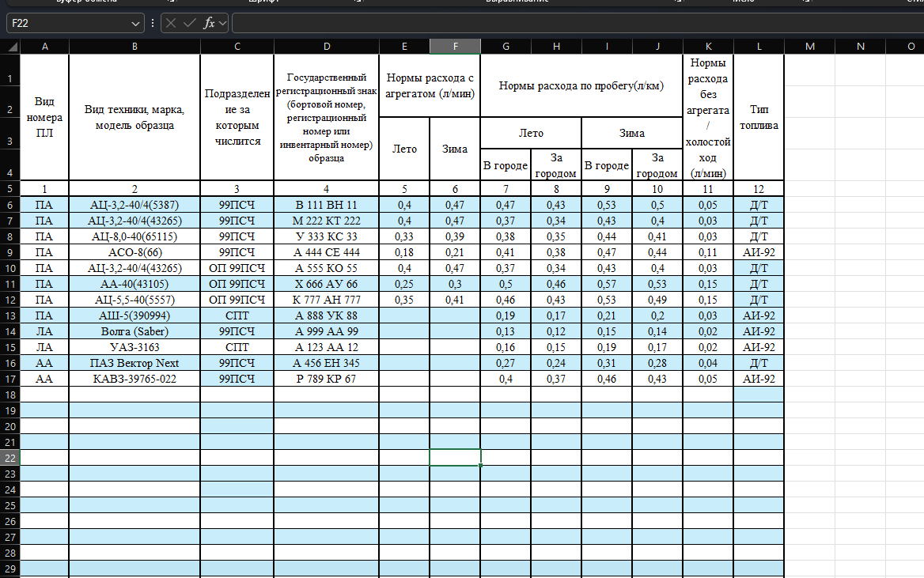Image resolution: width=924 pixels, height=578 pixels.
Task: Select row 17 header
Action: [x=10, y=379]
